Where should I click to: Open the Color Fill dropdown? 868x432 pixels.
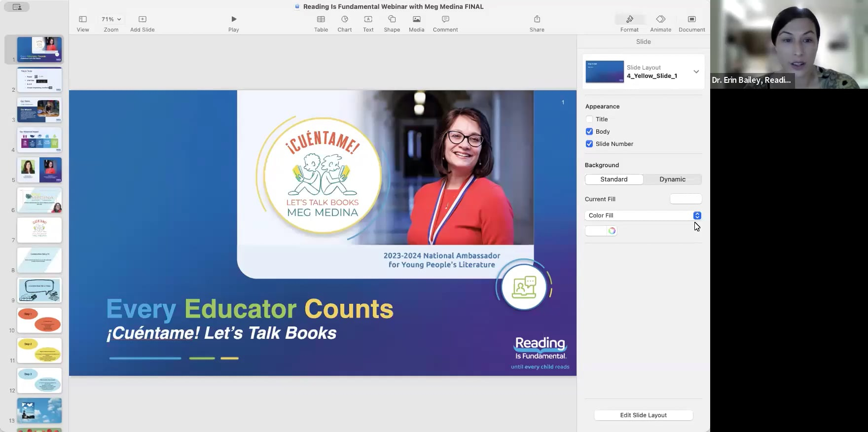[643, 216]
